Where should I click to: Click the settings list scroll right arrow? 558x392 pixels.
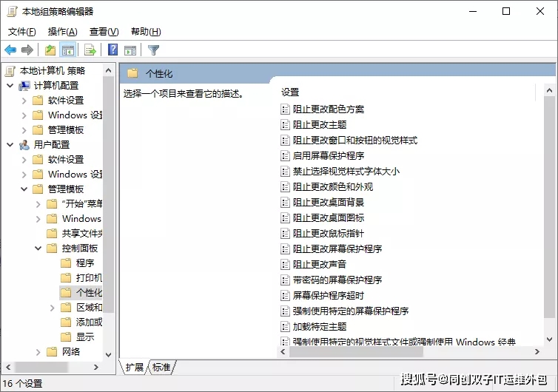pyautogui.click(x=537, y=352)
